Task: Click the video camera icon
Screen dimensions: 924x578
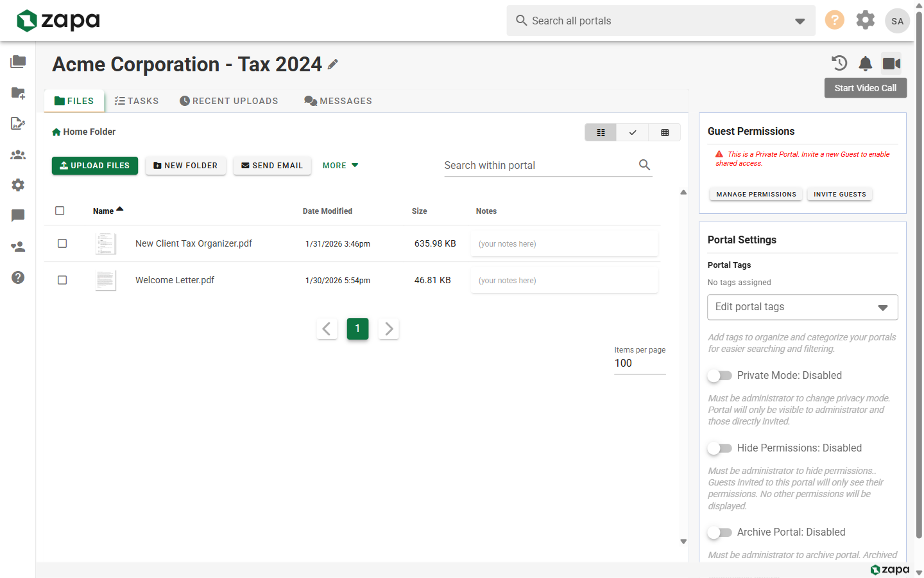Action: [891, 63]
